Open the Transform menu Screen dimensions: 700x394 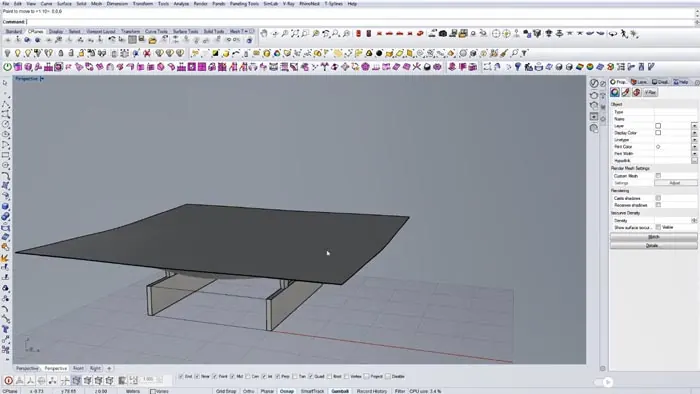(143, 4)
